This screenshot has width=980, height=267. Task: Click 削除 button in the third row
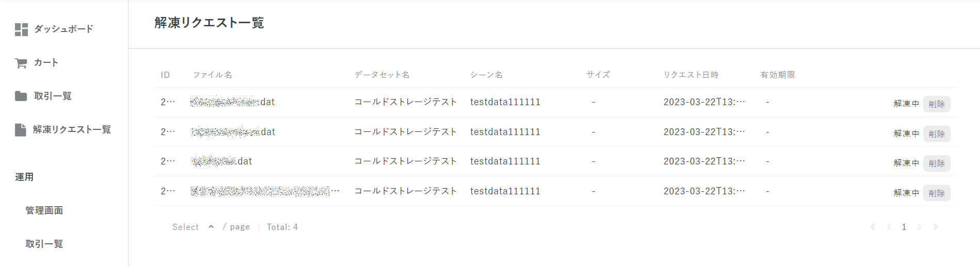(x=937, y=163)
